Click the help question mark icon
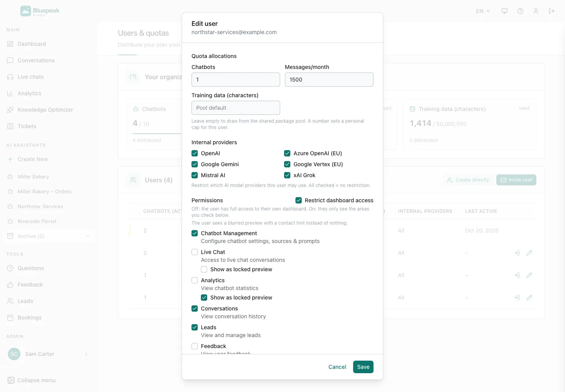 (520, 11)
